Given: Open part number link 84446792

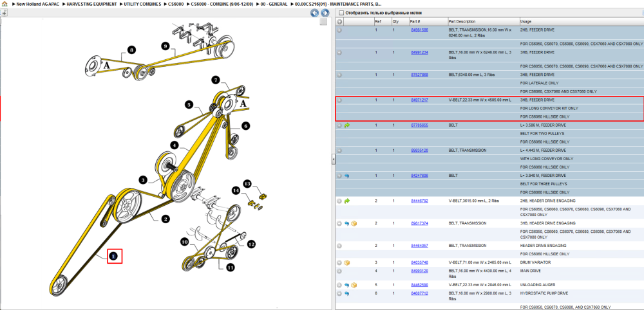Looking at the screenshot, I should click(x=419, y=201).
